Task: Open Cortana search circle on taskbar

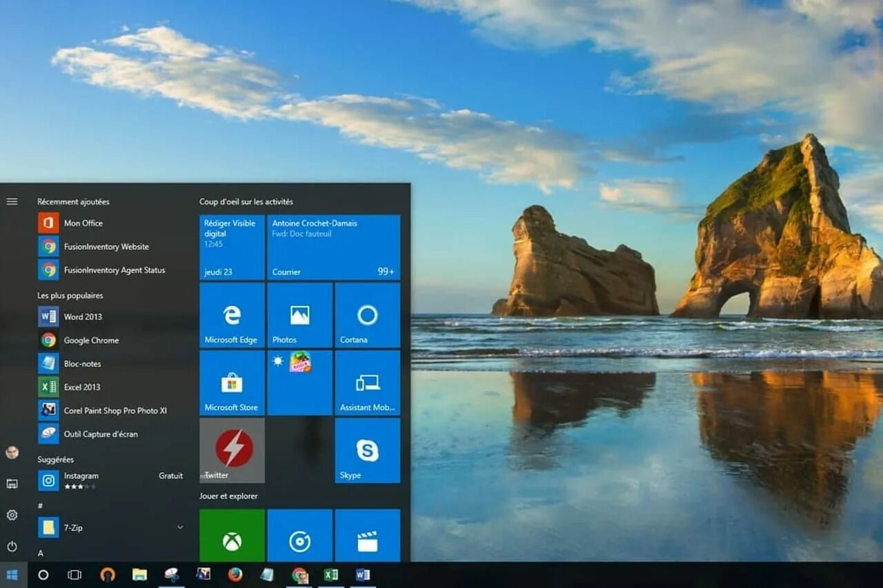Action: click(x=43, y=575)
